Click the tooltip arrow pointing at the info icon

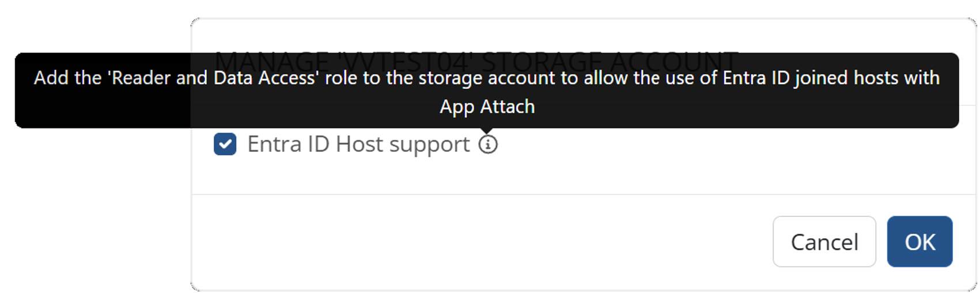tap(487, 131)
